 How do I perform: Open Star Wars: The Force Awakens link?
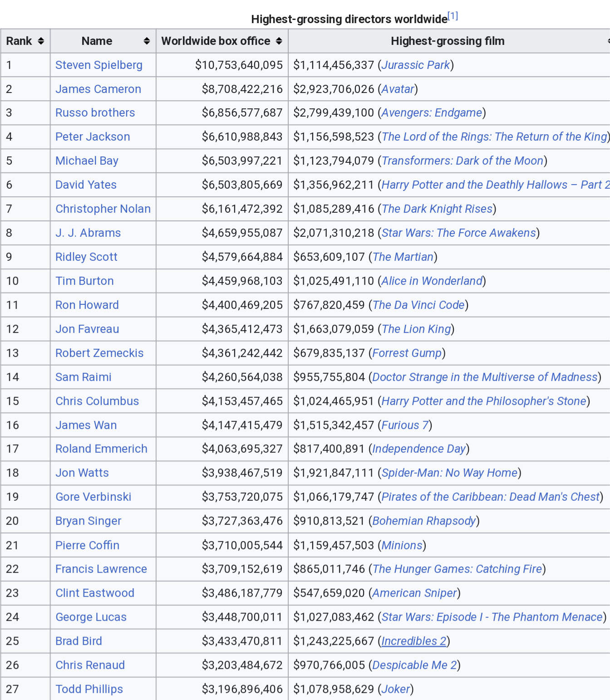click(459, 233)
